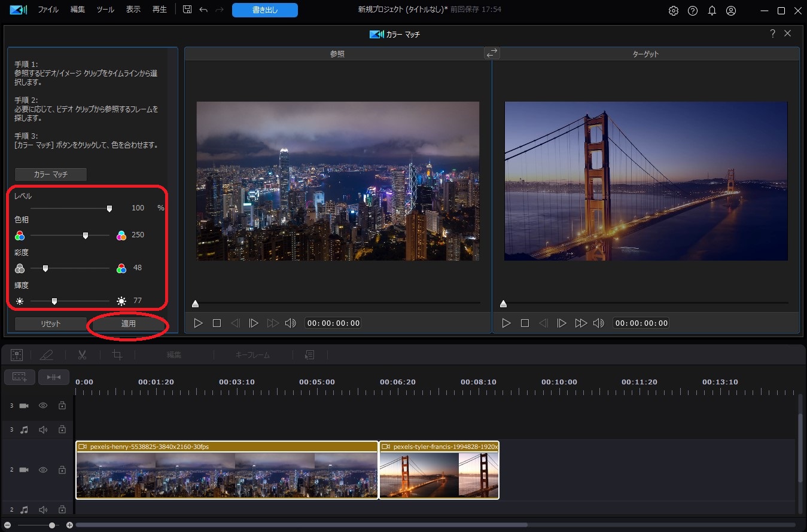Open the notifications bell icon

[712, 10]
